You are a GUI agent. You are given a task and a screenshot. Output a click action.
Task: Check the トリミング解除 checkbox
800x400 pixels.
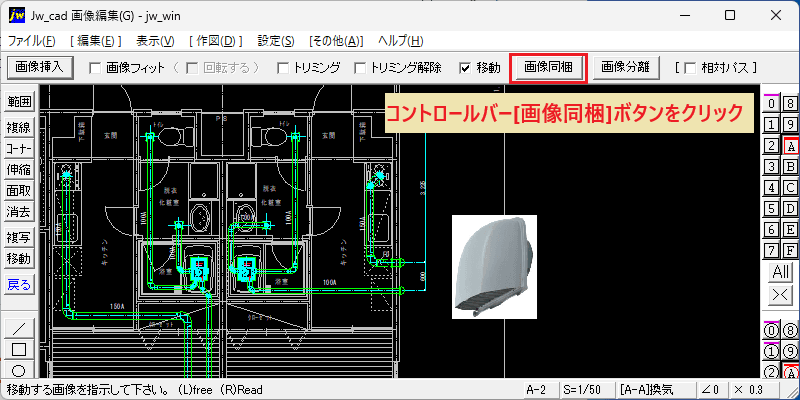360,68
